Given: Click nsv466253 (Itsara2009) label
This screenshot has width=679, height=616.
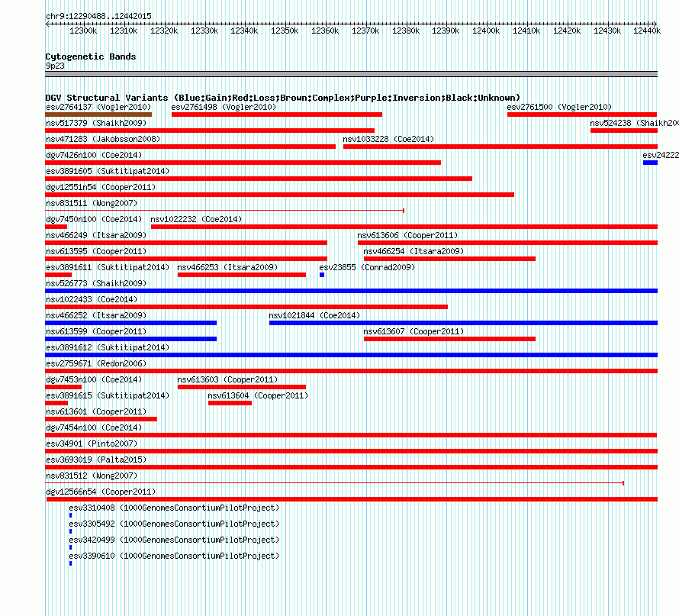Looking at the screenshot, I should coord(227,267).
